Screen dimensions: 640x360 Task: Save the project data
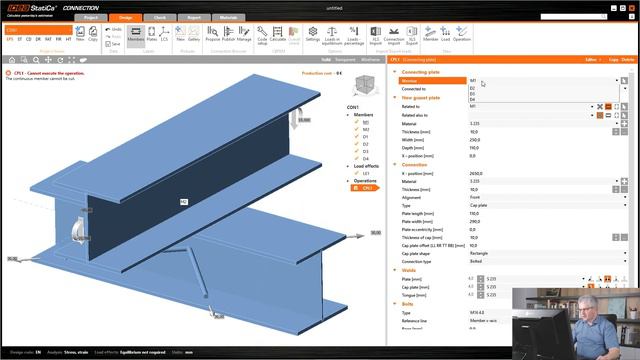pos(113,44)
